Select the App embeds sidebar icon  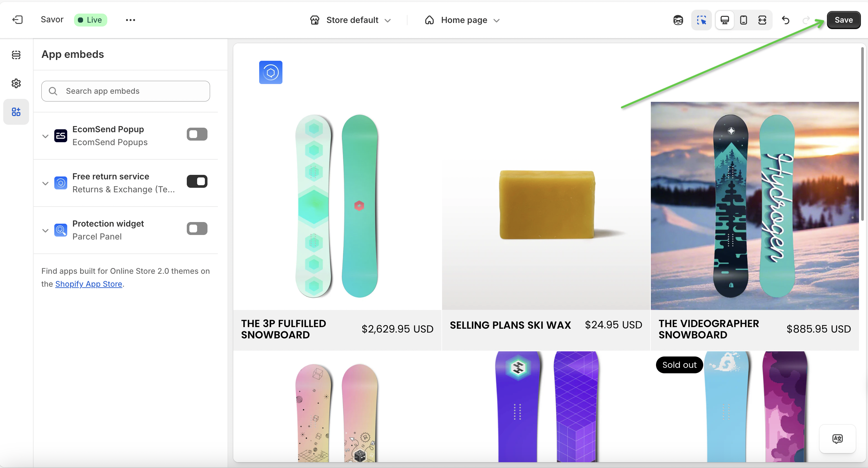point(16,112)
